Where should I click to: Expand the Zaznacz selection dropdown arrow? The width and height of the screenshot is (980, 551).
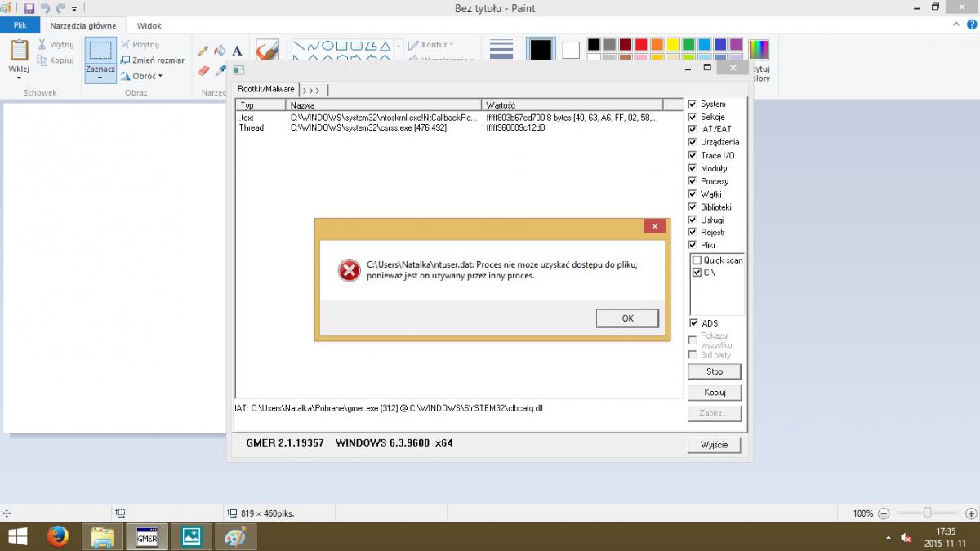pyautogui.click(x=100, y=78)
